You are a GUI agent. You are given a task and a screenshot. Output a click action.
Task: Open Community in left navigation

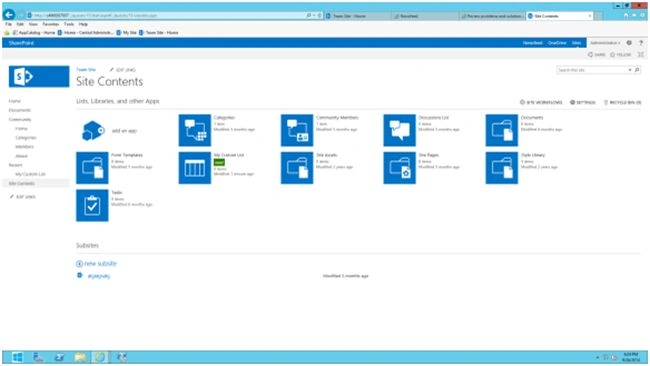pos(20,119)
